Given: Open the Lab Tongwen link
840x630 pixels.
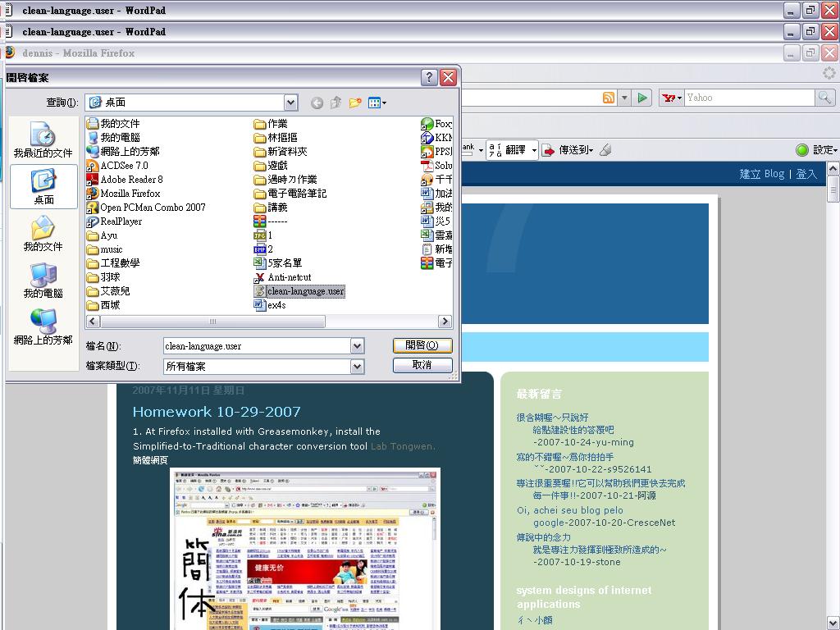Looking at the screenshot, I should [402, 446].
